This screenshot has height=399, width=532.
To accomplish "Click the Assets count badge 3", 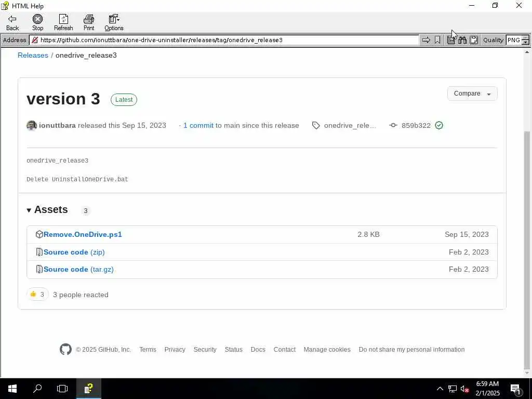I will (x=86, y=211).
